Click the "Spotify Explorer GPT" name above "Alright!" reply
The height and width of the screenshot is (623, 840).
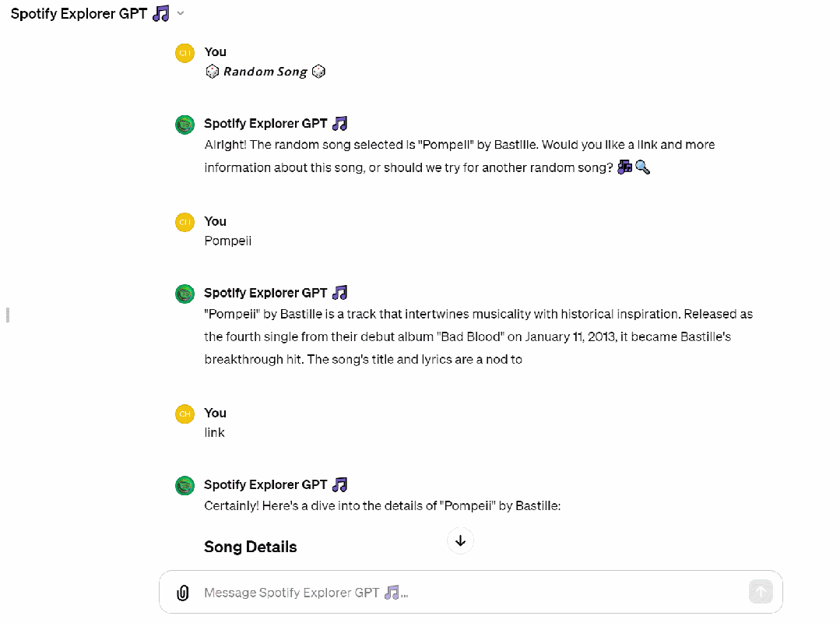265,123
